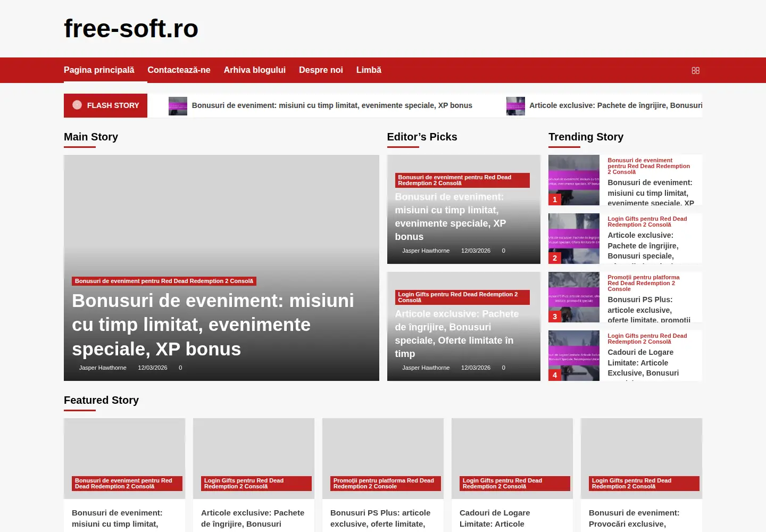This screenshot has width=766, height=532.
Task: Open Featured headline "Bonusuri PS Plus: articole exclusive"
Action: [380, 518]
